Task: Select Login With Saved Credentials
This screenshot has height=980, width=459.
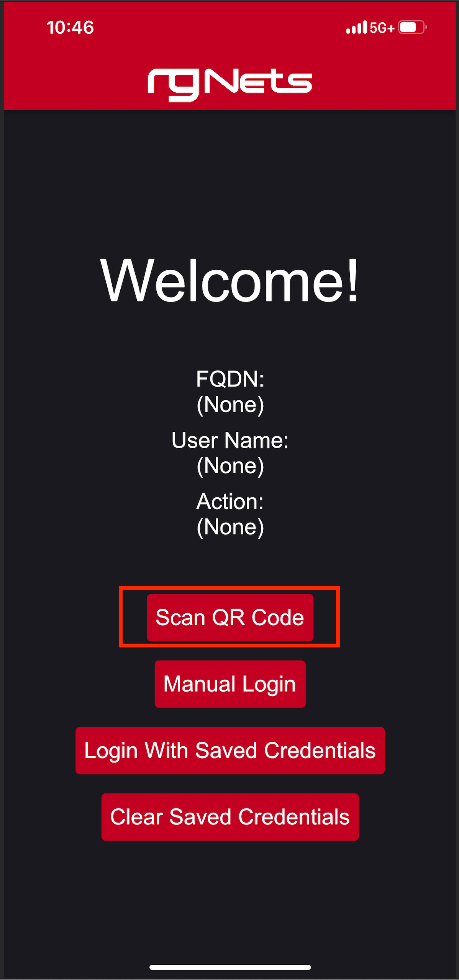Action: tap(230, 750)
